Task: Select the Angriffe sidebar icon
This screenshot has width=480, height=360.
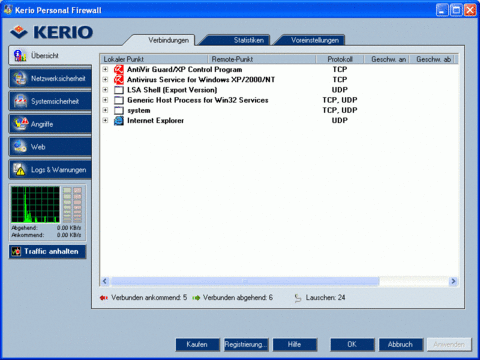Action: point(20,124)
